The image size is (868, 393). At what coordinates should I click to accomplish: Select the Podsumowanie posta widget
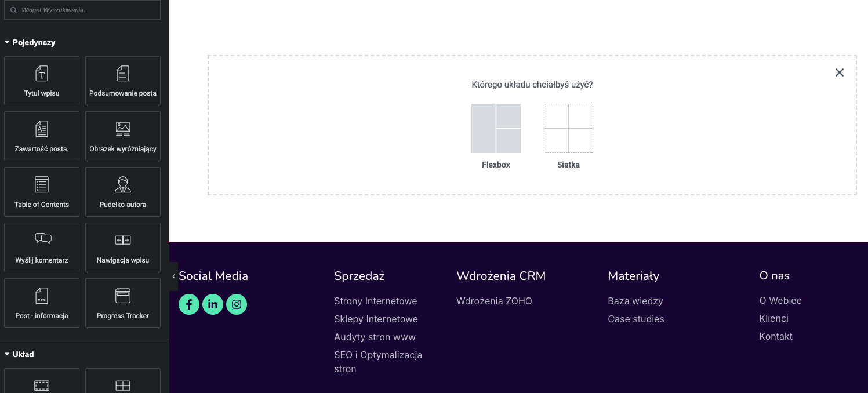(123, 81)
